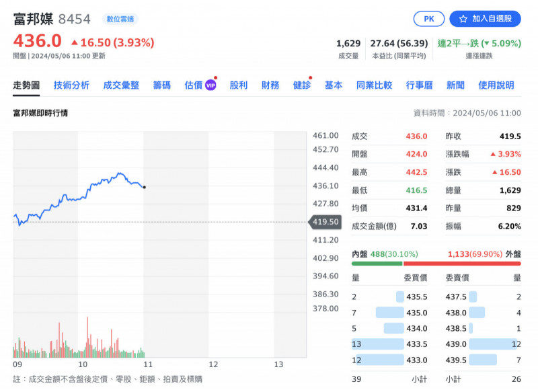The height and width of the screenshot is (392, 538).
Task: Click the y-axis label 461.00
Action: [x=325, y=136]
